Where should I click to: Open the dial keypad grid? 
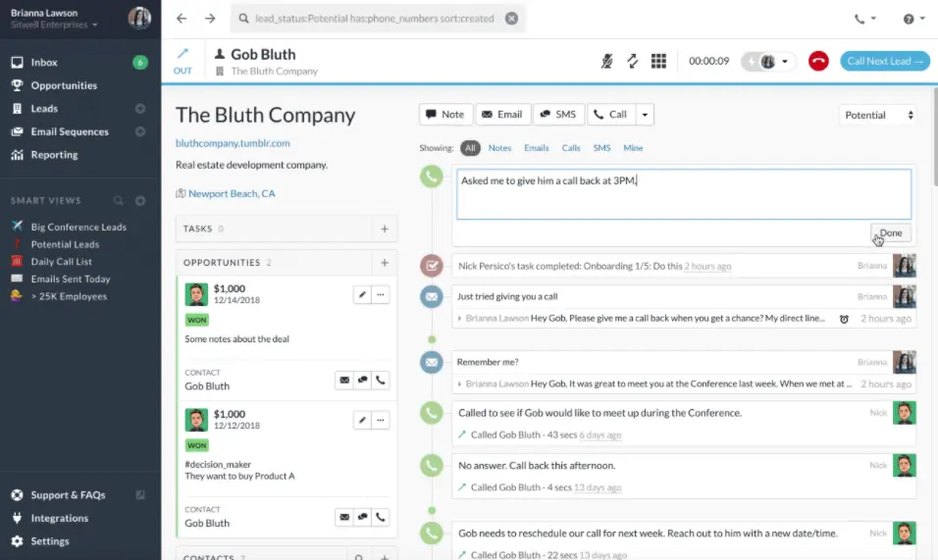click(658, 61)
